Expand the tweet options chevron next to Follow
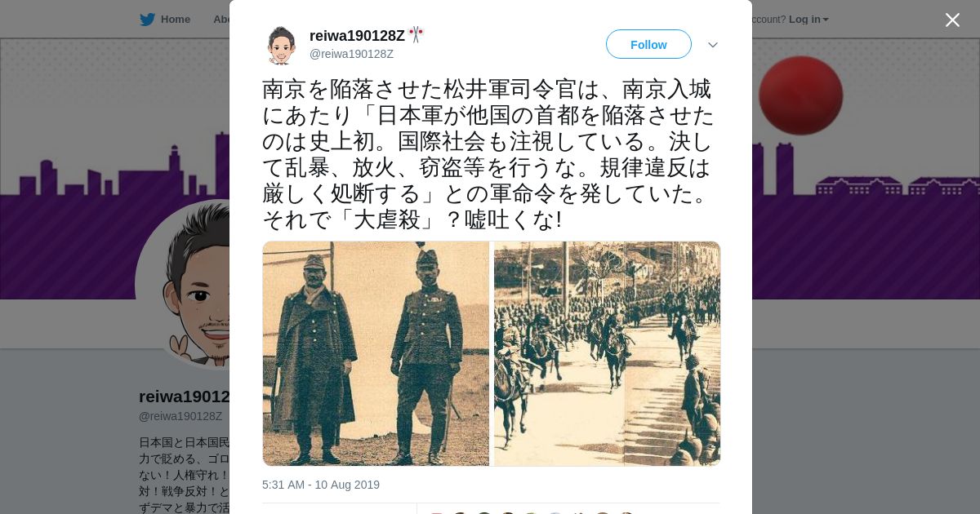This screenshot has height=514, width=980. click(x=713, y=45)
